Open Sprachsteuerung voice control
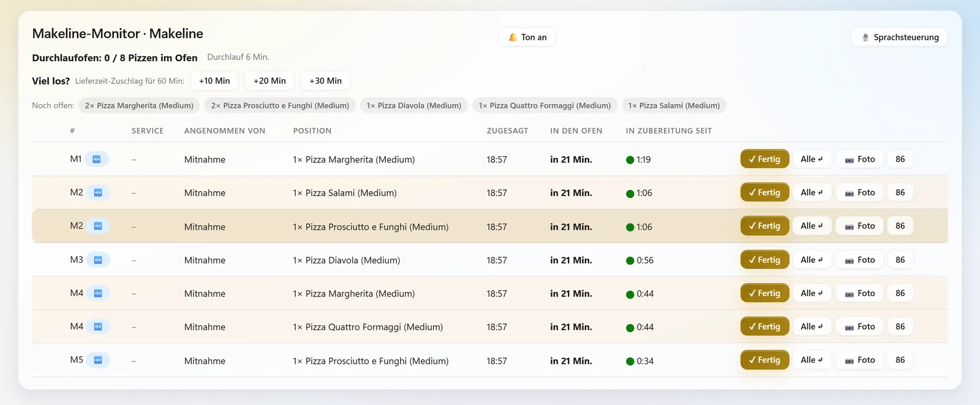980x405 pixels. (x=900, y=37)
